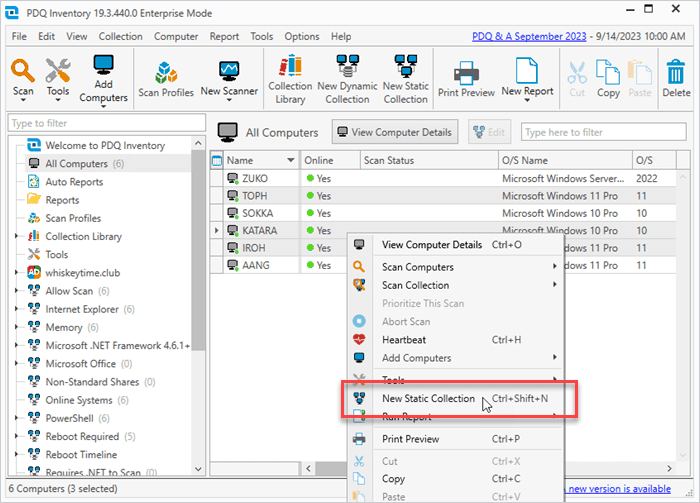Select View Computer Details in context menu

pos(455,245)
